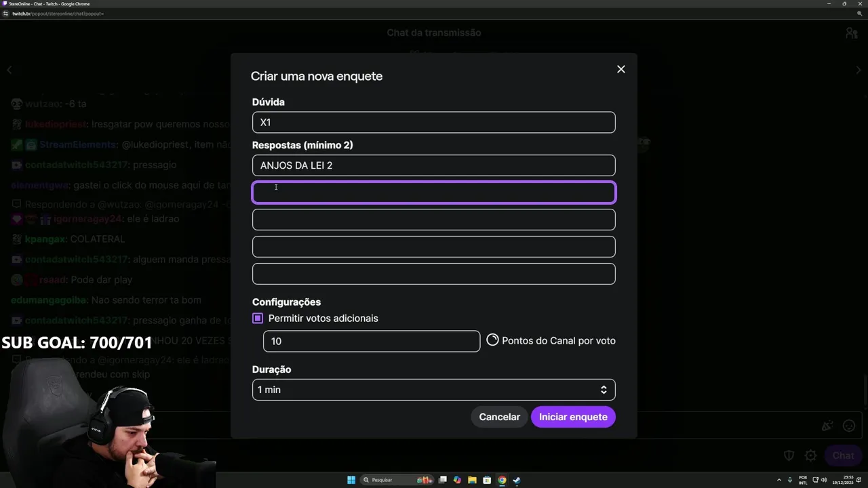
Task: Focus the fourth answer field
Action: pyautogui.click(x=434, y=247)
